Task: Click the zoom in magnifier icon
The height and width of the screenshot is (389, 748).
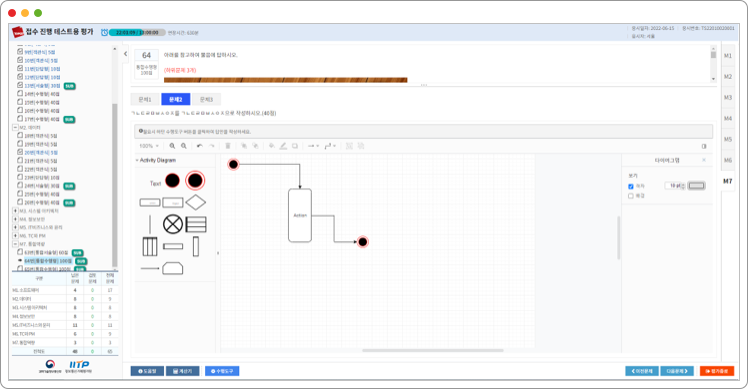Action: click(172, 146)
